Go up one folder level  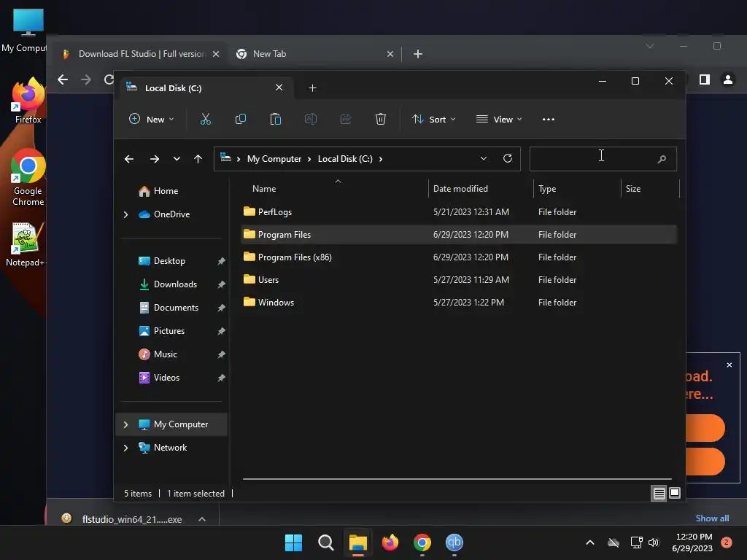198,159
